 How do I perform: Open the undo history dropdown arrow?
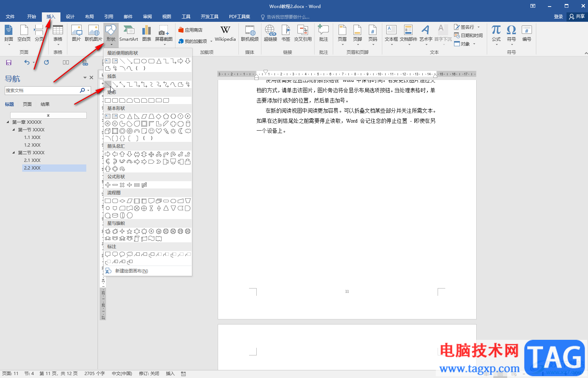pyautogui.click(x=33, y=63)
